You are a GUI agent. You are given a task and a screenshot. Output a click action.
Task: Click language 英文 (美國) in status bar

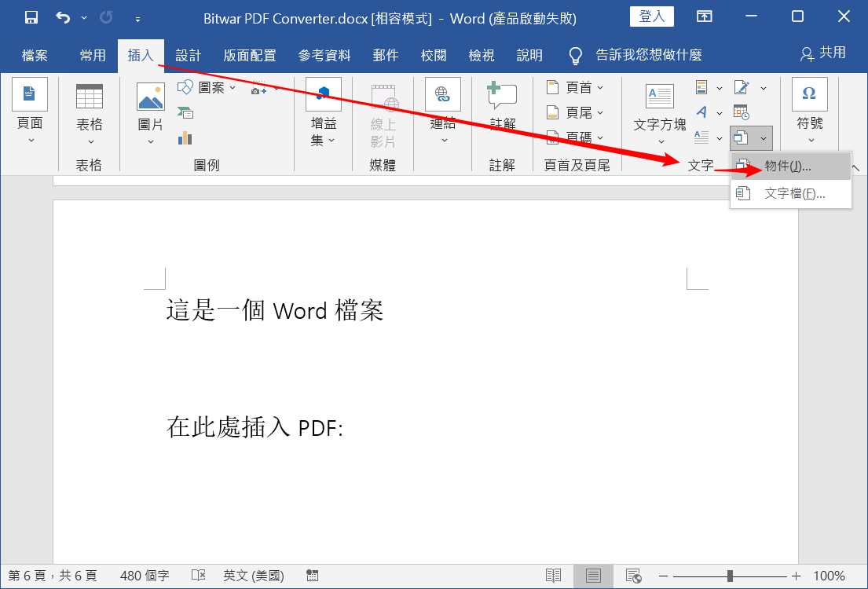point(254,576)
